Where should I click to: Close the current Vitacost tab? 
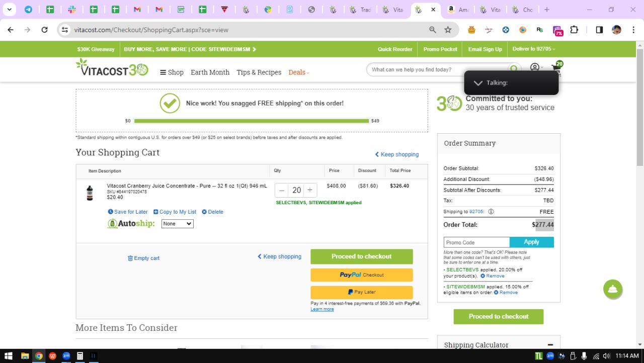[x=433, y=10]
